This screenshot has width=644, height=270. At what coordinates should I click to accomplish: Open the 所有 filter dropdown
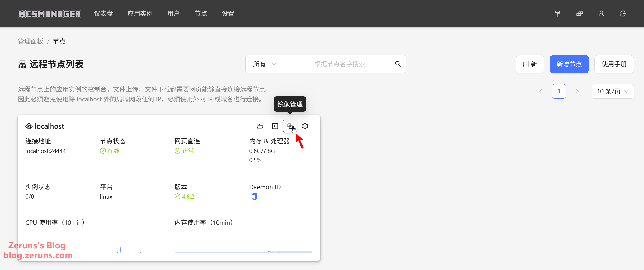click(264, 64)
